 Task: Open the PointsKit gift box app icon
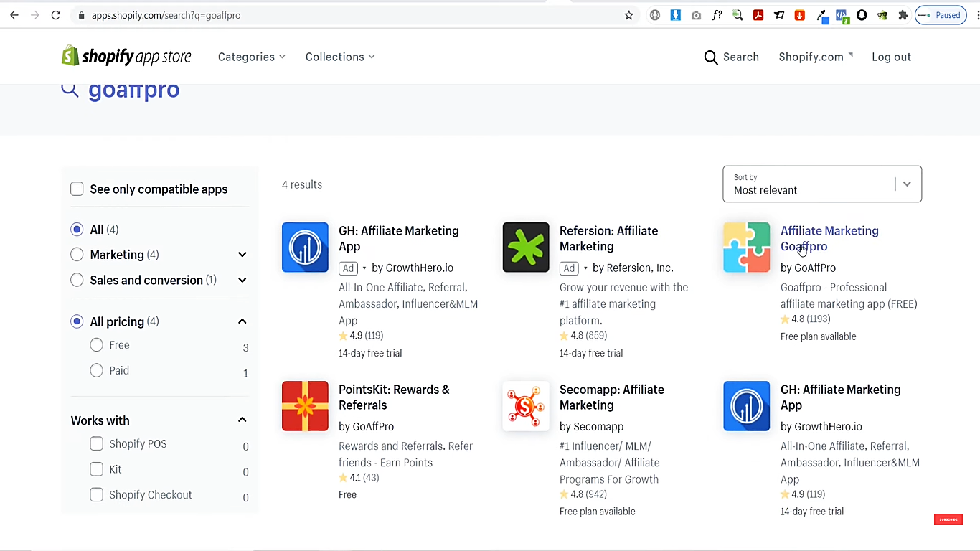305,406
